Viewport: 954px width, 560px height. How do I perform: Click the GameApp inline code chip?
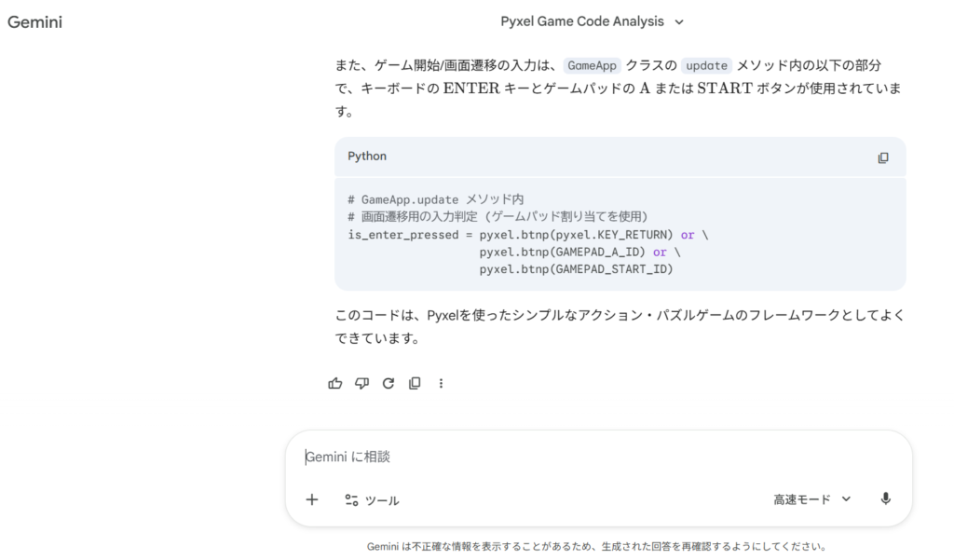point(592,65)
